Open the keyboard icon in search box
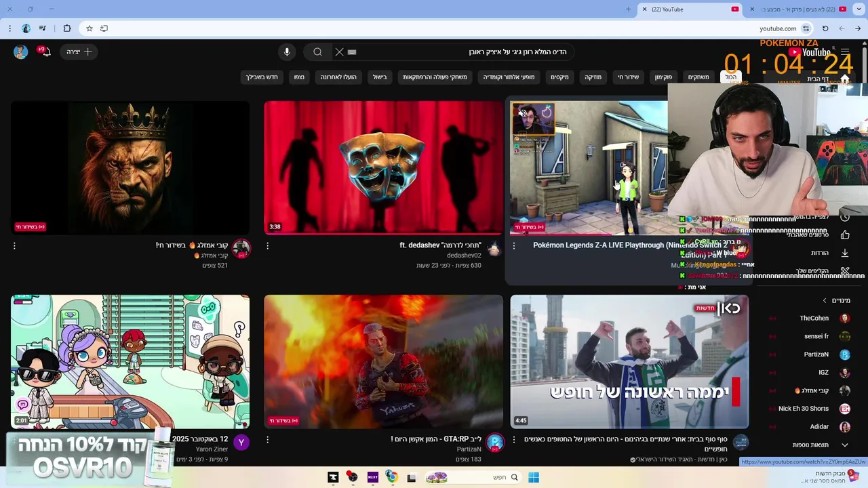868x488 pixels. click(x=352, y=52)
